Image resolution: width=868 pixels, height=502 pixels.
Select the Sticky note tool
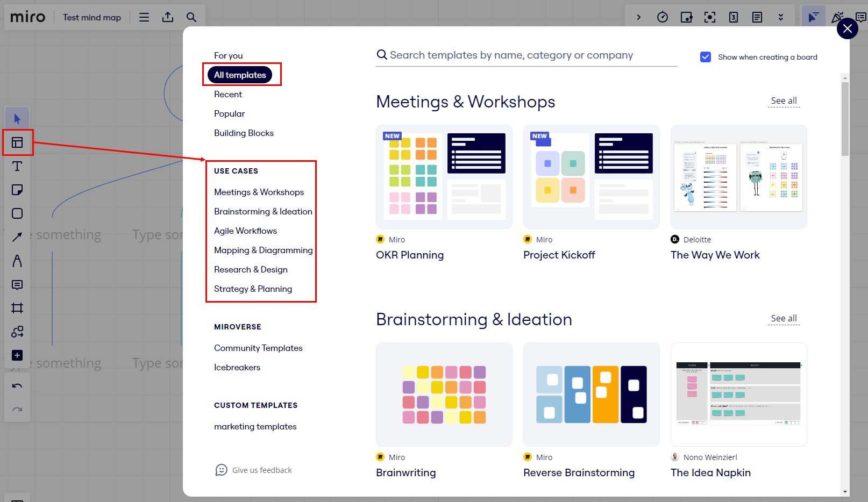pyautogui.click(x=17, y=190)
